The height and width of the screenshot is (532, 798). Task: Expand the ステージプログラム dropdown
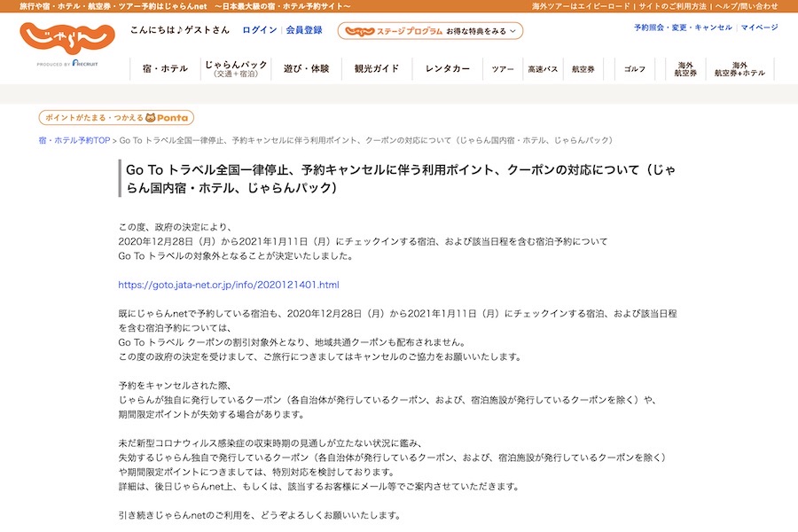[430, 31]
